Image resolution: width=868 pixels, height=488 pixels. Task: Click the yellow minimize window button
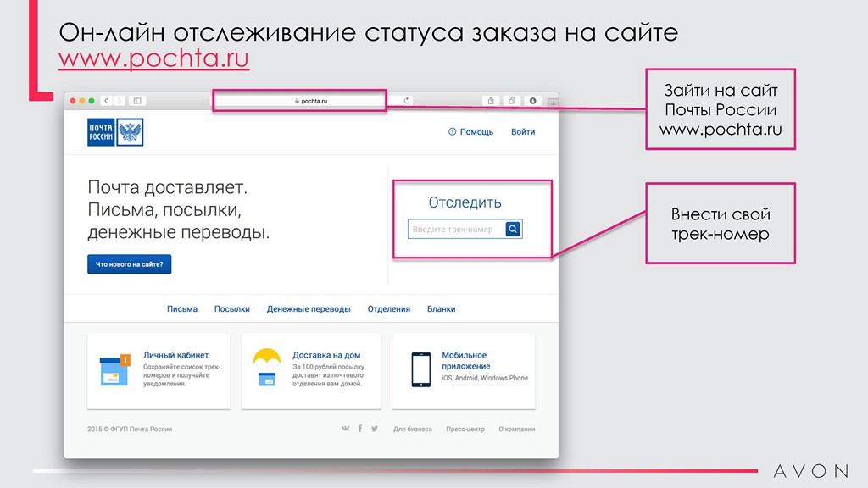[82, 101]
